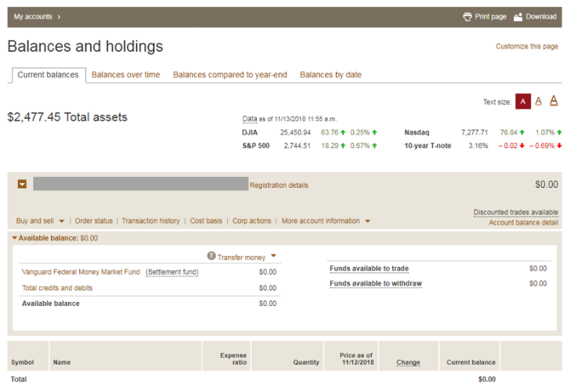Open Balances compared to year-end tab
The width and height of the screenshot is (570, 392).
[229, 75]
